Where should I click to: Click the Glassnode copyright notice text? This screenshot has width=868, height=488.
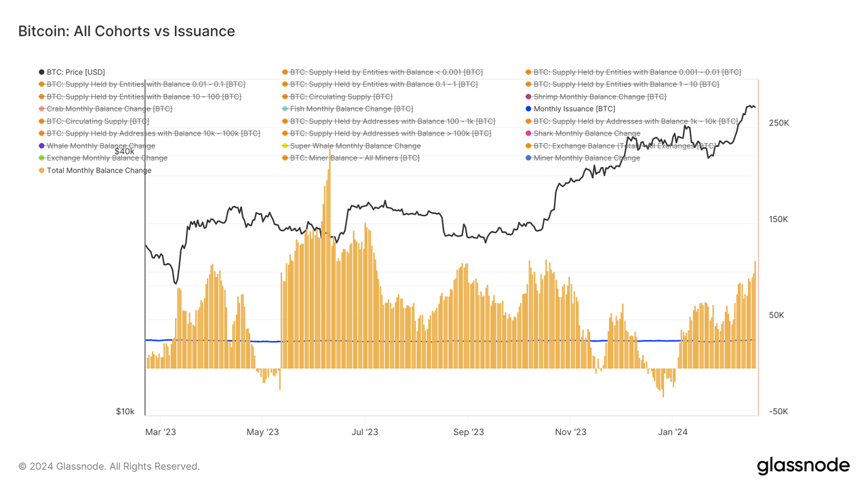pos(109,466)
